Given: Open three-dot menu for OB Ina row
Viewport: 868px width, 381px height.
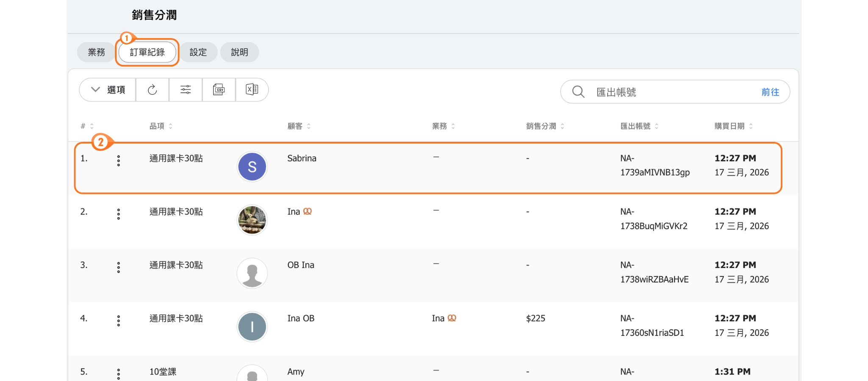Looking at the screenshot, I should pyautogui.click(x=119, y=267).
